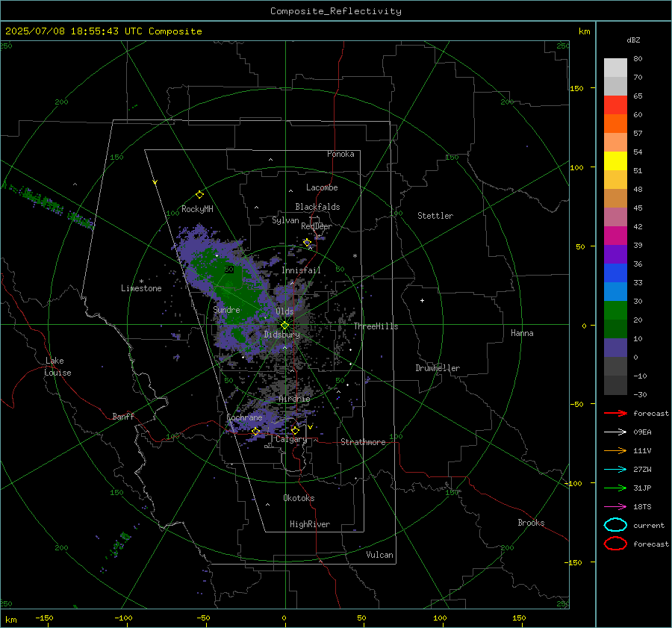672x628 pixels.
Task: Click the yellow diamond marker above Calgary
Action: [295, 430]
